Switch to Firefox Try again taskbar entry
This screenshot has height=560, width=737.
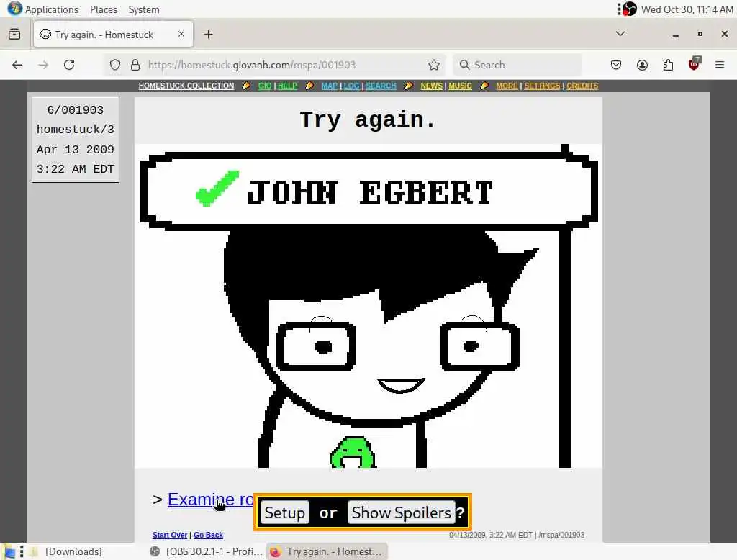point(327,551)
